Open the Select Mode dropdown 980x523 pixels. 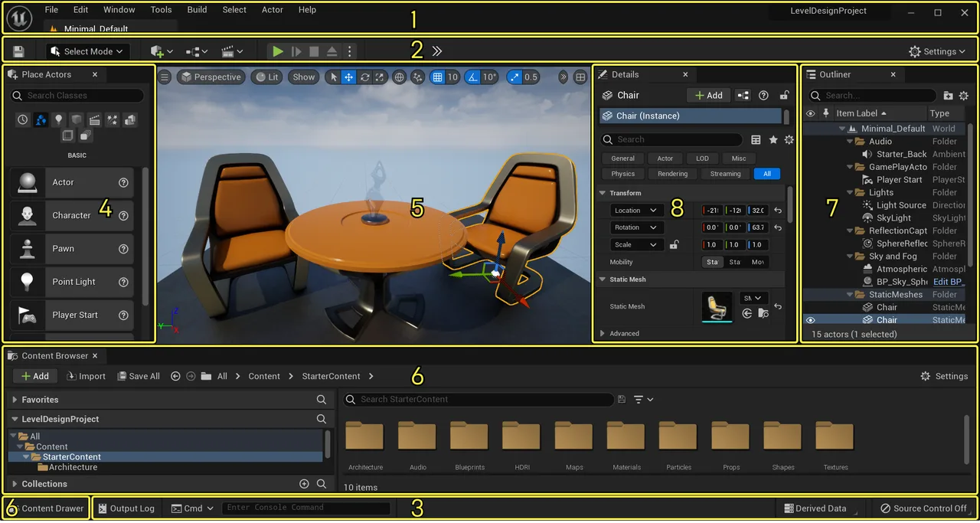(x=87, y=51)
